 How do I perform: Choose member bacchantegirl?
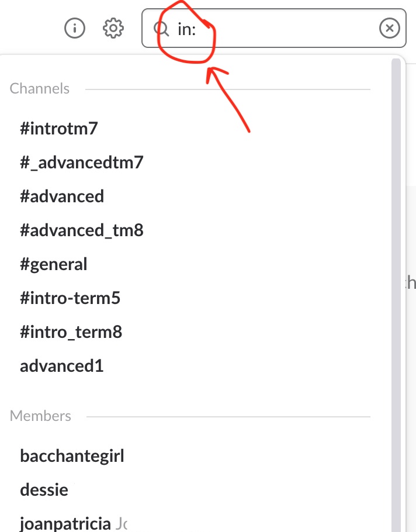[72, 455]
